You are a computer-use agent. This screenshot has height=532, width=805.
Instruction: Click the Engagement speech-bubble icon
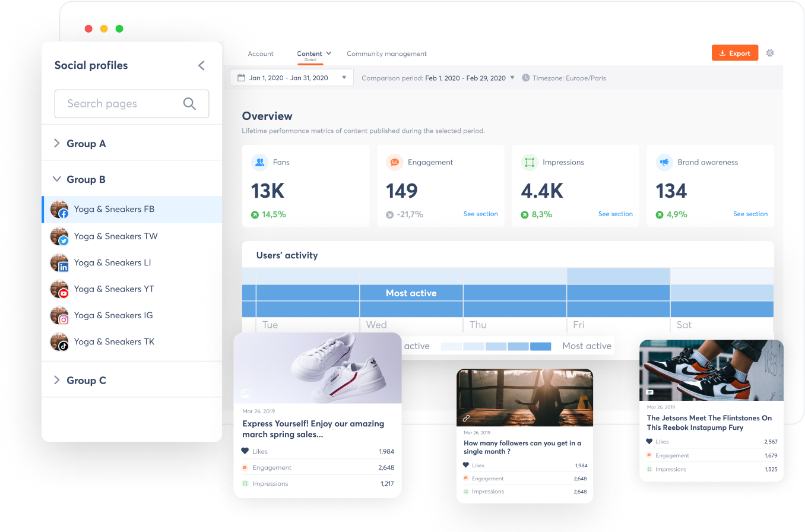coord(394,161)
